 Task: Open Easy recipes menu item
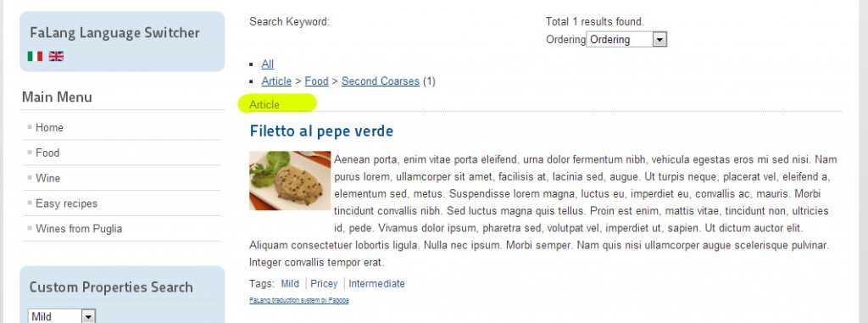[66, 203]
